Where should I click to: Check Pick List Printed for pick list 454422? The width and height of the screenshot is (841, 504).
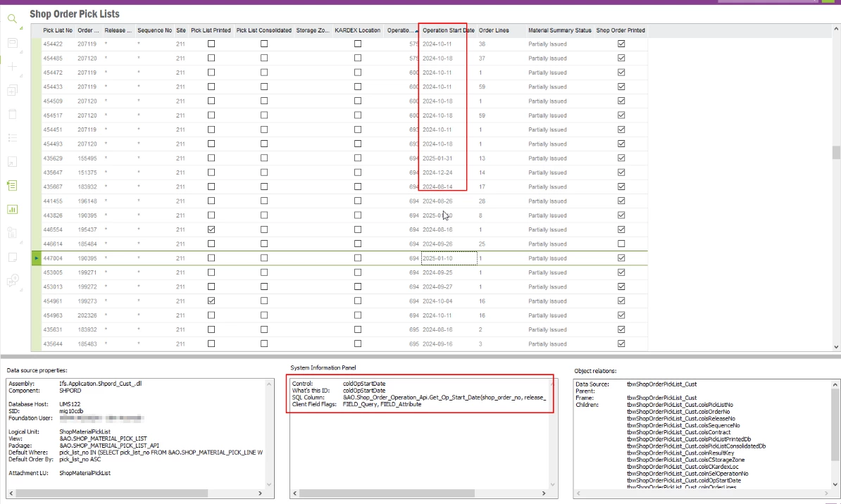(x=211, y=44)
